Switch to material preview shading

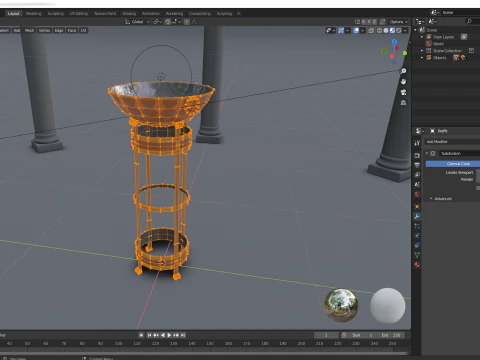392,30
